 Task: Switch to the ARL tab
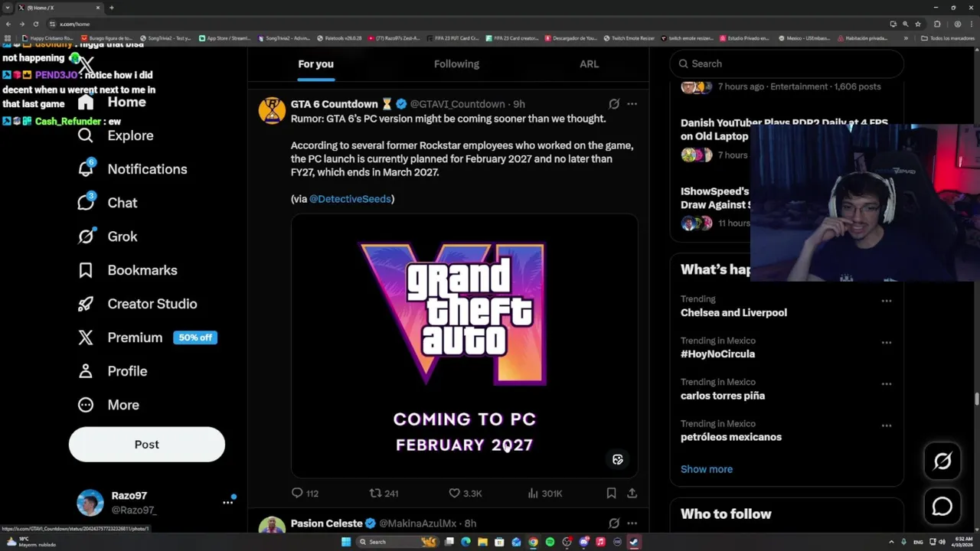[x=590, y=64]
